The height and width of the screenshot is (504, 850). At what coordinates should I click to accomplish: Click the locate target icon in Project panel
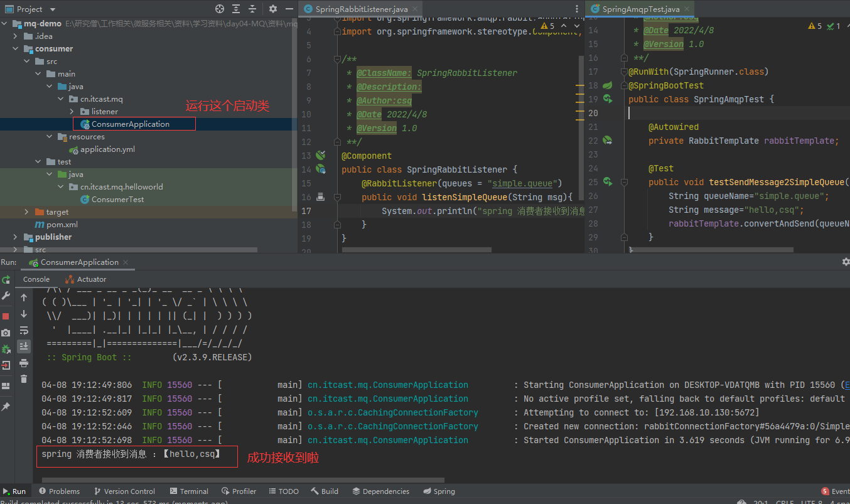pyautogui.click(x=219, y=9)
